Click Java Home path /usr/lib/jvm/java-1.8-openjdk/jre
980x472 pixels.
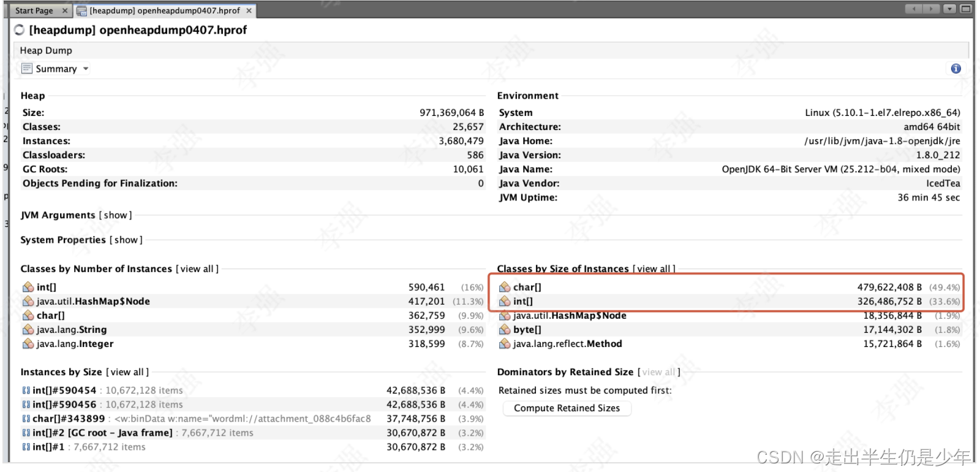pos(882,141)
